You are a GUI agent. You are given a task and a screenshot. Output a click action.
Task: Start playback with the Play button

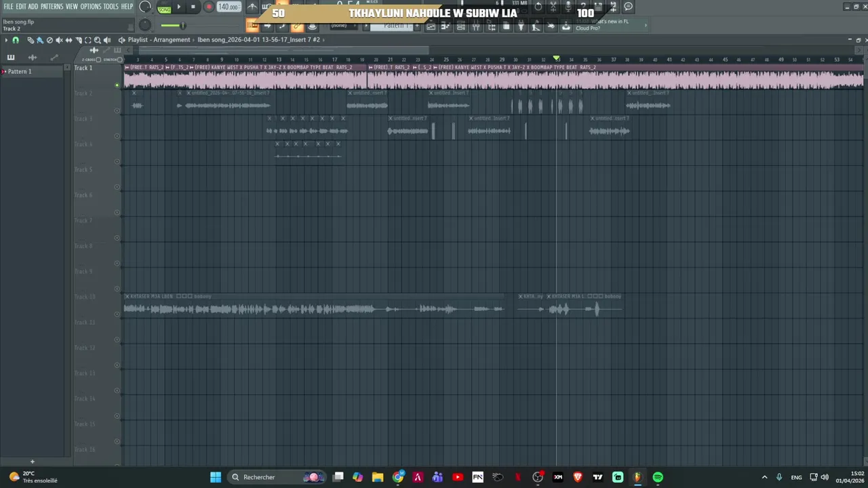(179, 7)
